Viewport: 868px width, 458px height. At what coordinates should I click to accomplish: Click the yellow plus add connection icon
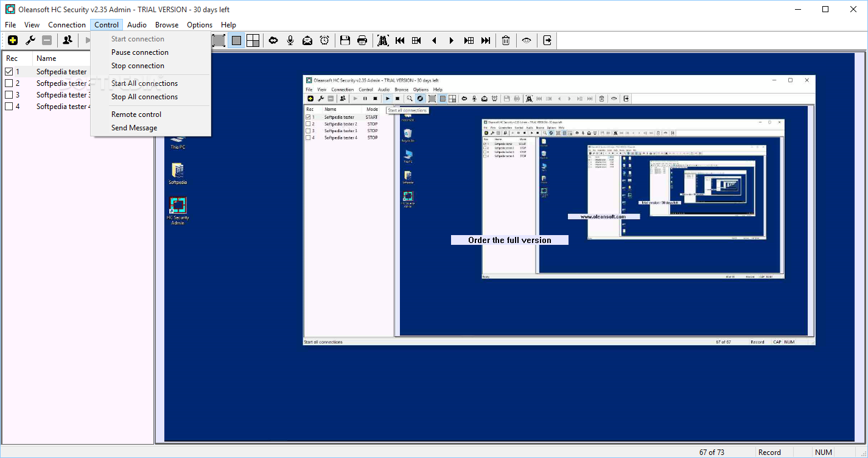13,41
